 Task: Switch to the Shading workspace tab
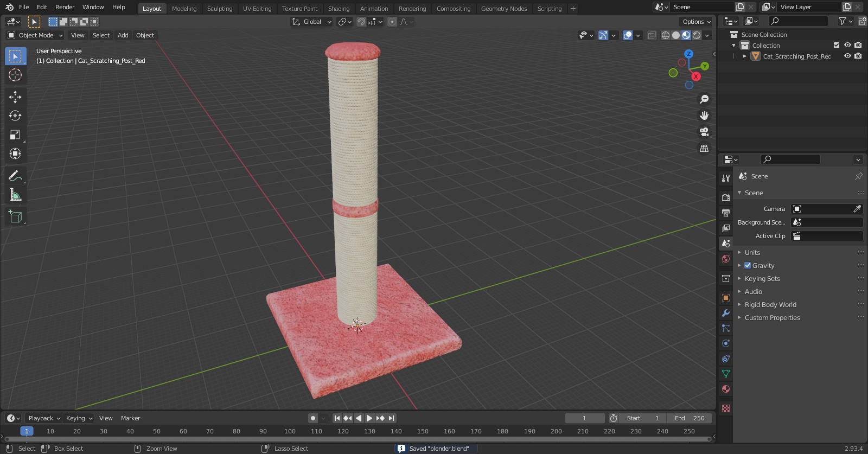339,9
